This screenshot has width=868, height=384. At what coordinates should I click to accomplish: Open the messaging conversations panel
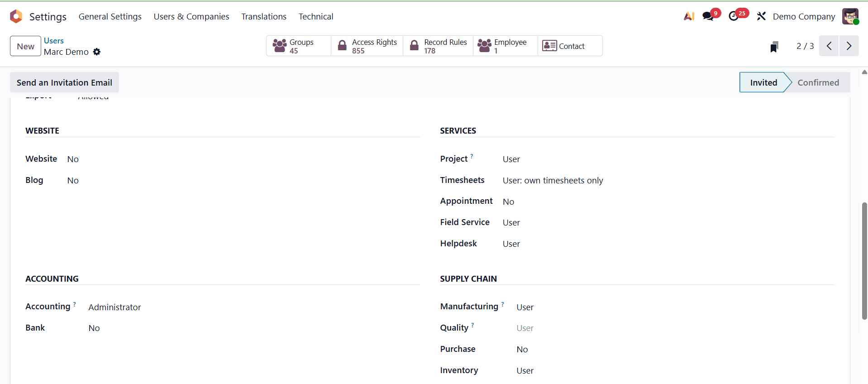click(x=708, y=15)
